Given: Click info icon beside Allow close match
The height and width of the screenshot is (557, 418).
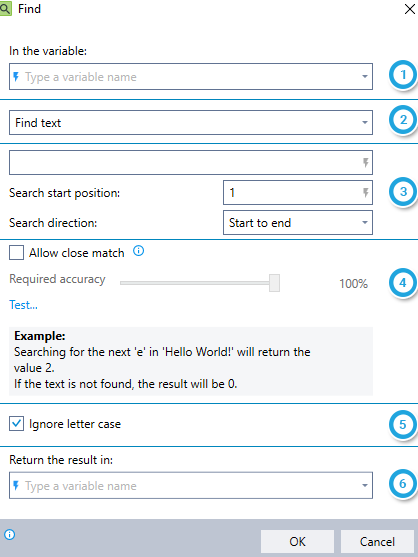Looking at the screenshot, I should pos(139,251).
